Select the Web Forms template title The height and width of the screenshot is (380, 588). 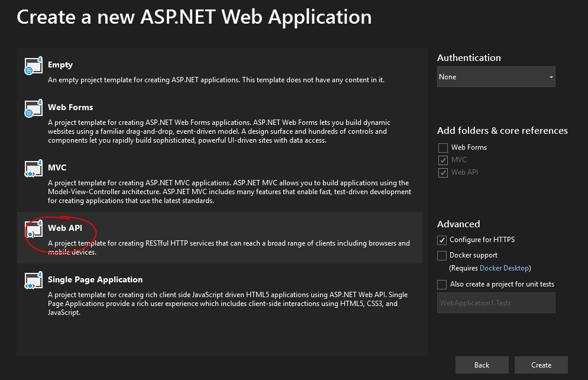tap(70, 107)
